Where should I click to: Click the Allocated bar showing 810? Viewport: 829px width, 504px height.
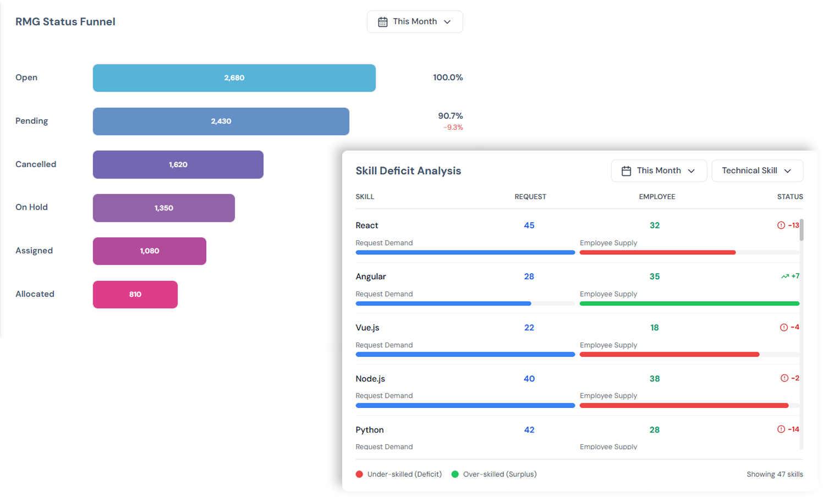[135, 295]
